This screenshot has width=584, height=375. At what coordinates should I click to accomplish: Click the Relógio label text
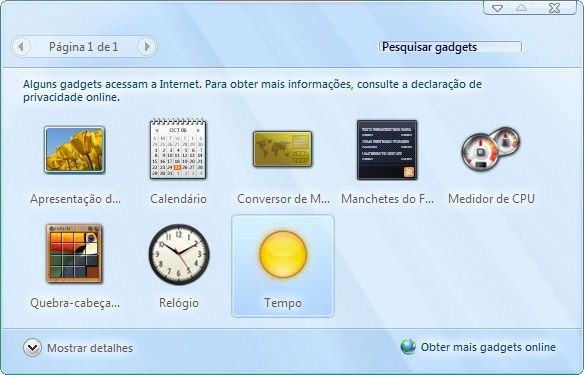pyautogui.click(x=179, y=303)
